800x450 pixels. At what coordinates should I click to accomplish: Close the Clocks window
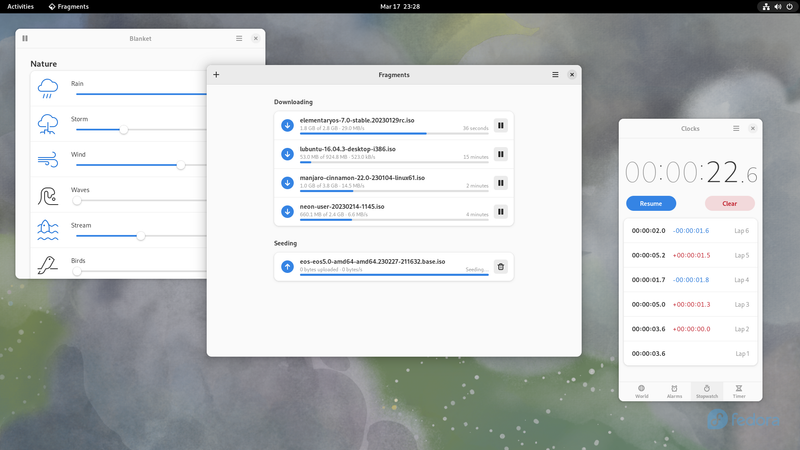[753, 129]
